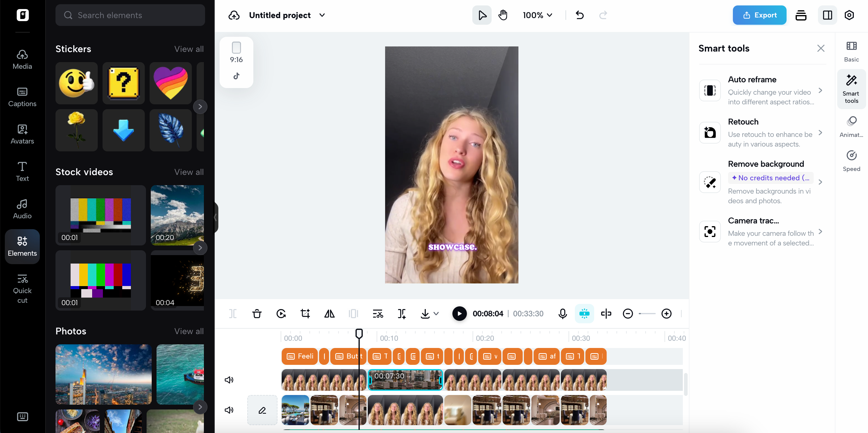This screenshot has height=433, width=868.
Task: Mirror the clip horizontally
Action: 329,313
